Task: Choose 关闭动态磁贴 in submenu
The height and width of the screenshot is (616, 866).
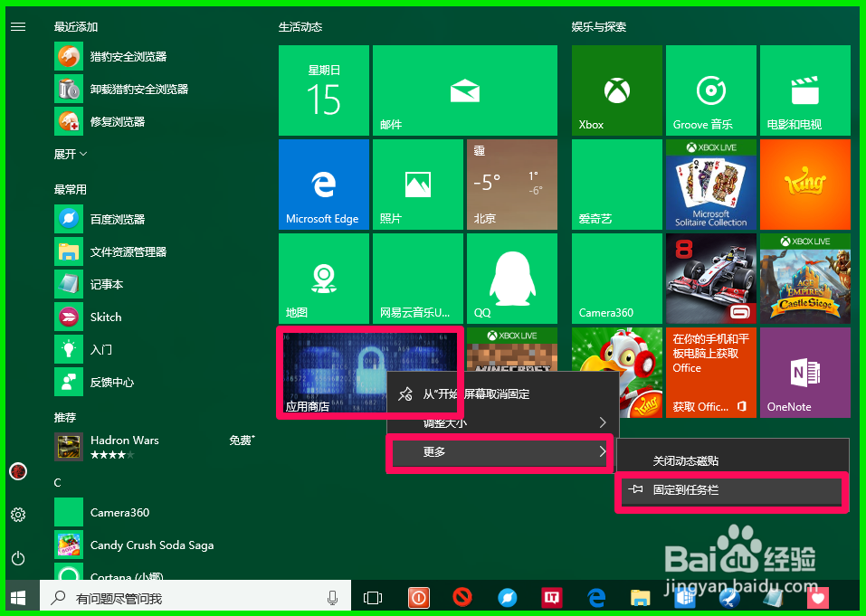Action: [732, 461]
